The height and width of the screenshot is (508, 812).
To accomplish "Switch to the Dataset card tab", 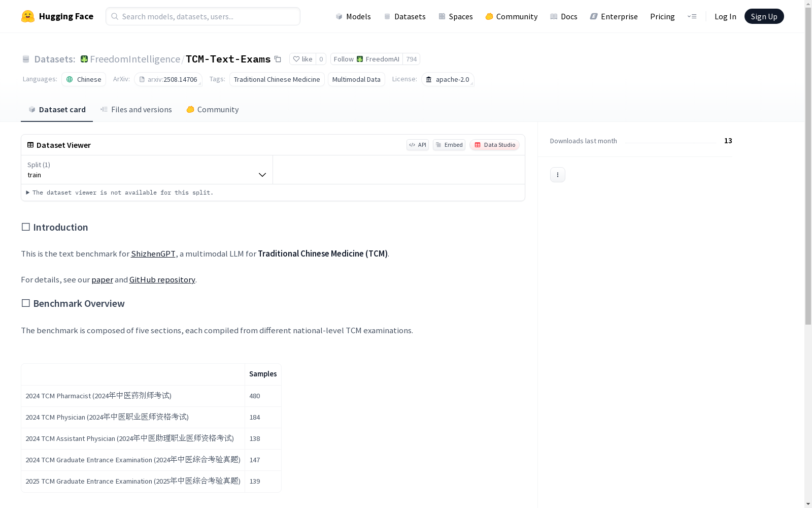I will pos(57,109).
